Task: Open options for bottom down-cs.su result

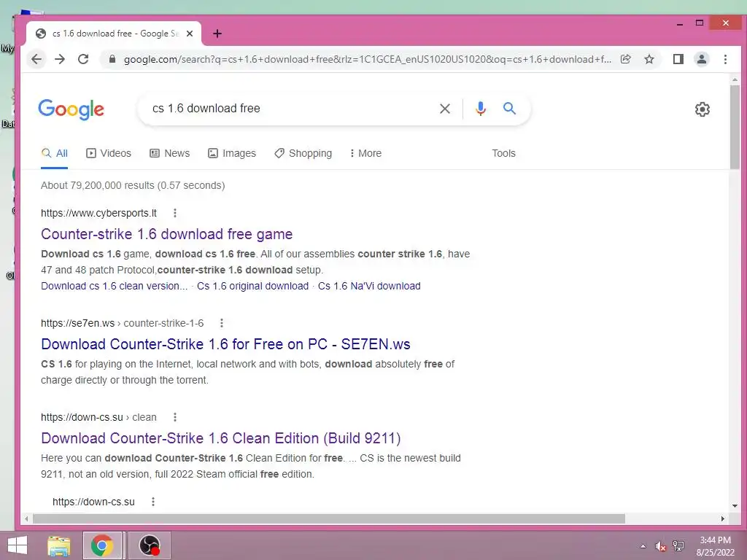Action: [x=153, y=502]
